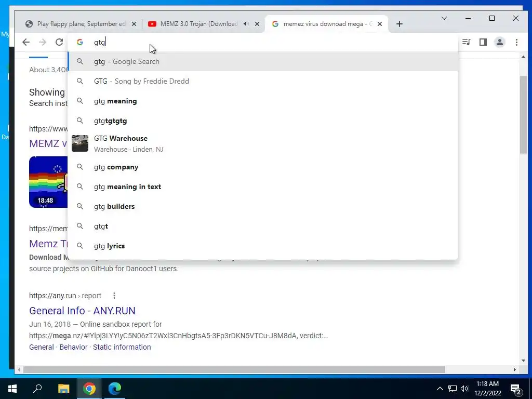This screenshot has height=399, width=532.
Task: Toggle the Chrome side panel icon
Action: click(483, 42)
